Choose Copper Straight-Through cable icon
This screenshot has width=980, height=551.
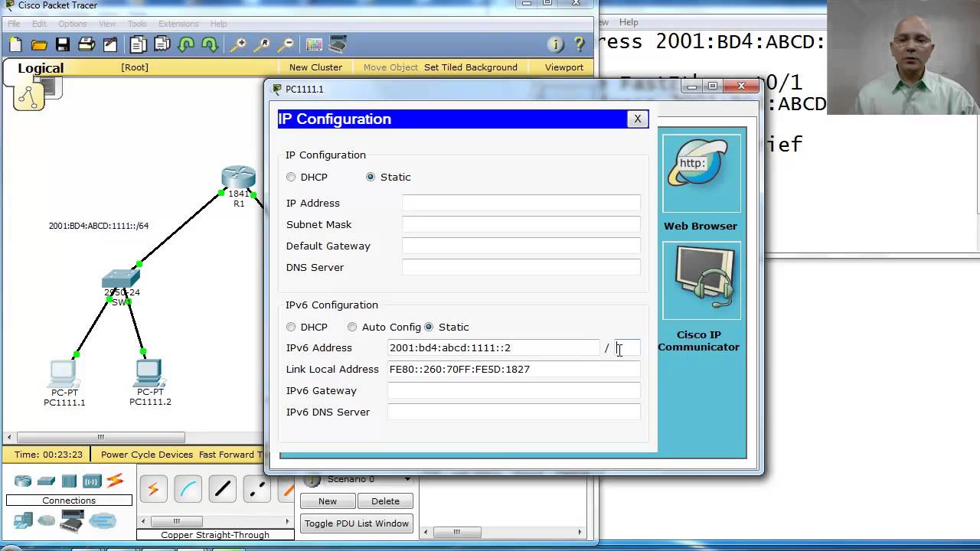tap(223, 489)
